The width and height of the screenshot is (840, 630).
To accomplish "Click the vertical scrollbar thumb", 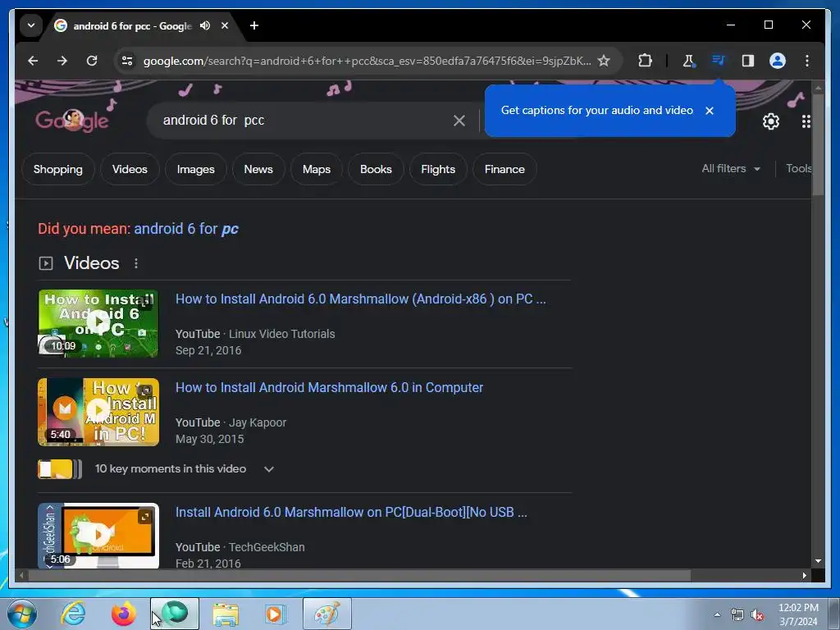I will point(818,144).
